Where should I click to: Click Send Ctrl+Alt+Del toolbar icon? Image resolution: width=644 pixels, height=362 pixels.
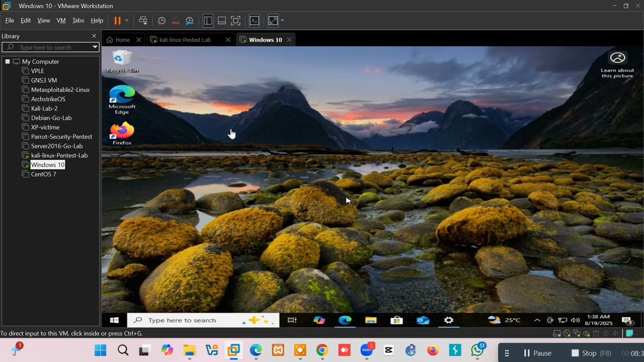click(x=143, y=21)
